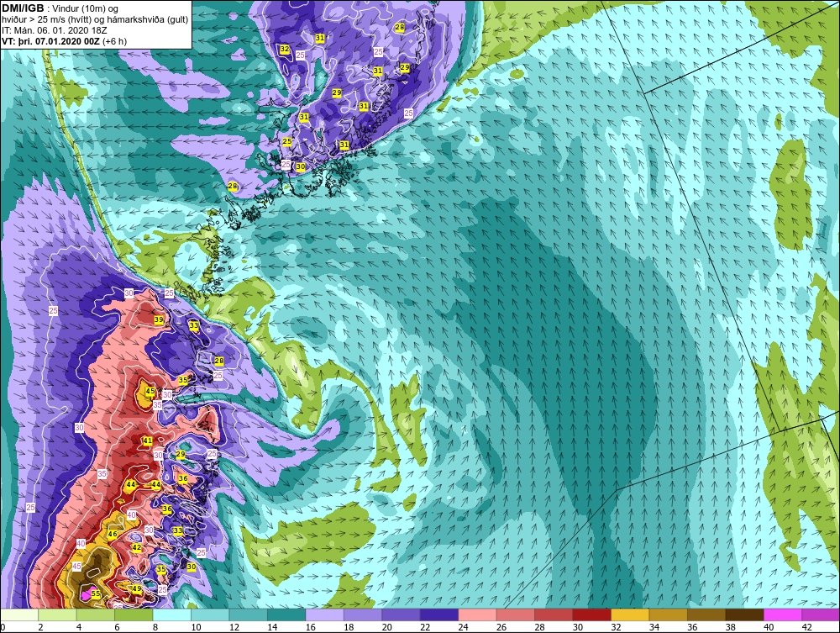
Task: Click the yellow 46 gust label
Action: (113, 534)
